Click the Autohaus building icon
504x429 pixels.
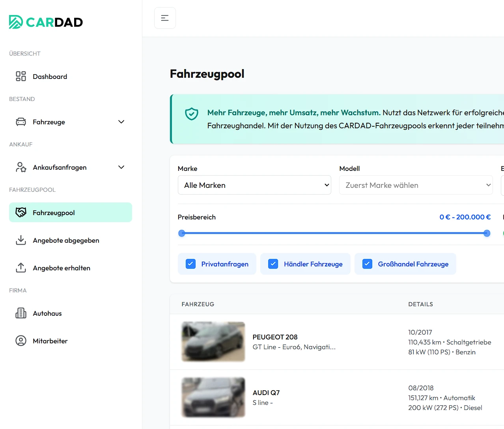coord(21,313)
